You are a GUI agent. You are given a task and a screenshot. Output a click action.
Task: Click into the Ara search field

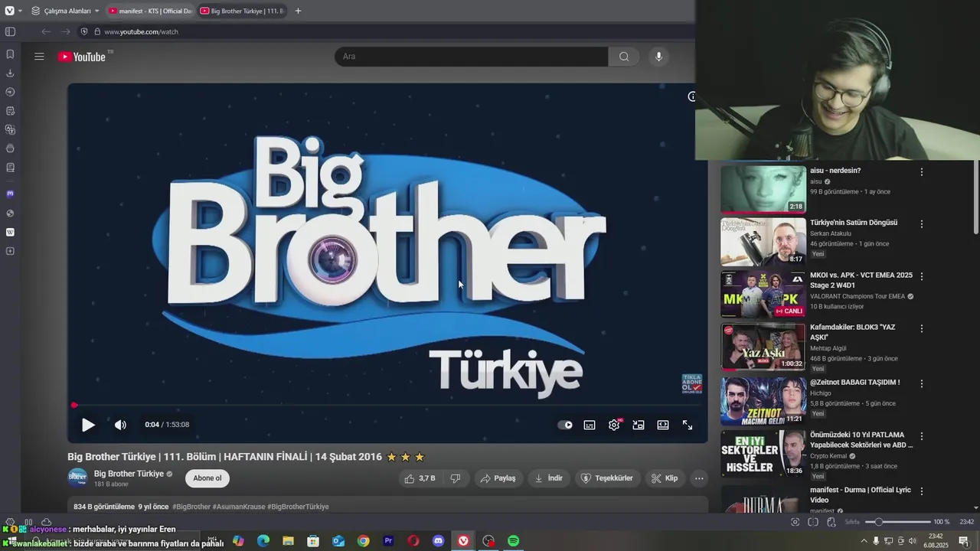[472, 57]
